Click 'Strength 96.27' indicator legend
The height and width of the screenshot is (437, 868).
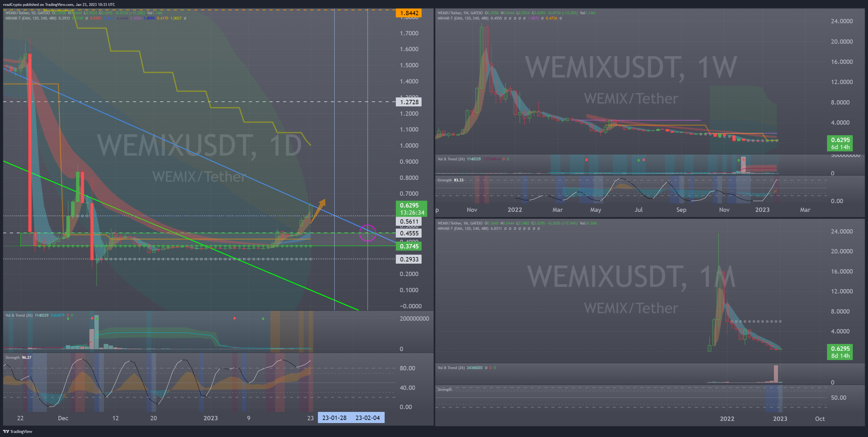[18, 357]
